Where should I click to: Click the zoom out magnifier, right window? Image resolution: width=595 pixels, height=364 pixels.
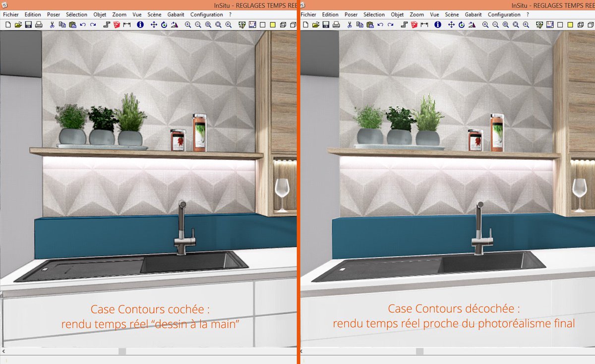click(495, 24)
